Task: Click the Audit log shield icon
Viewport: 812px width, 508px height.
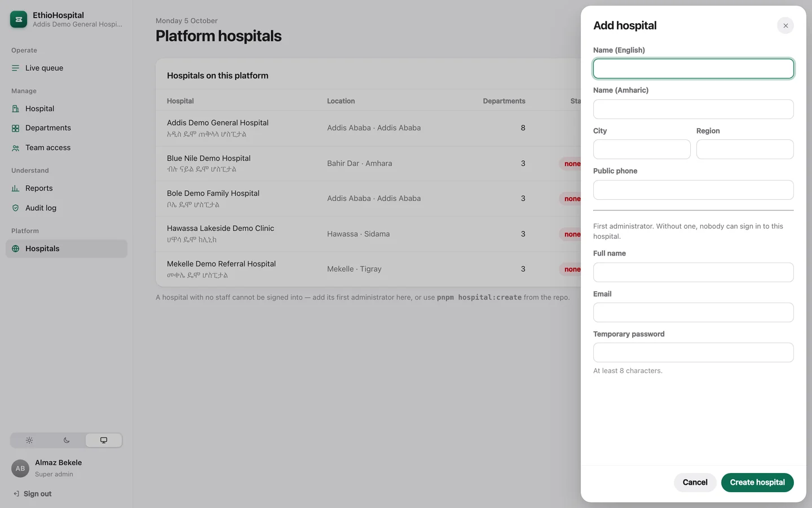Action: pos(16,208)
